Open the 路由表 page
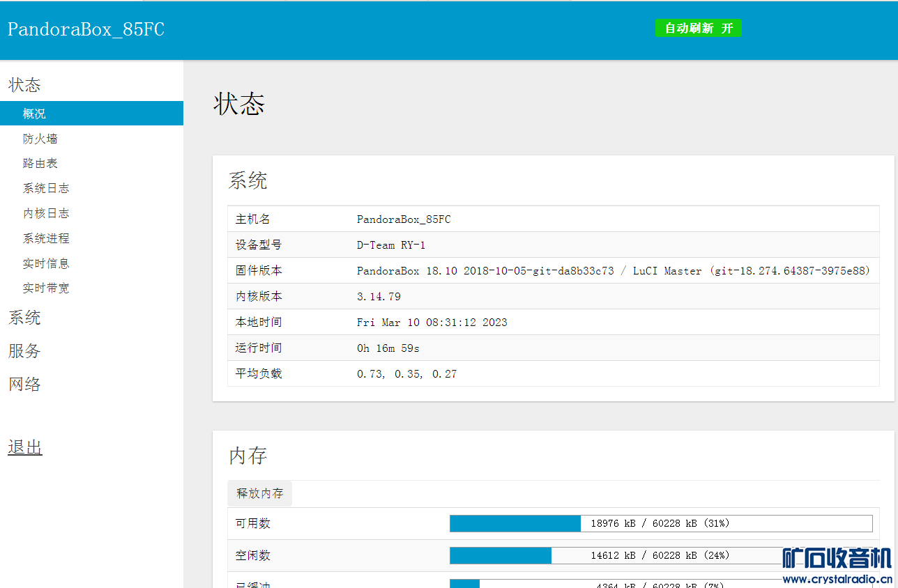Viewport: 898px width, 588px height. (x=40, y=164)
